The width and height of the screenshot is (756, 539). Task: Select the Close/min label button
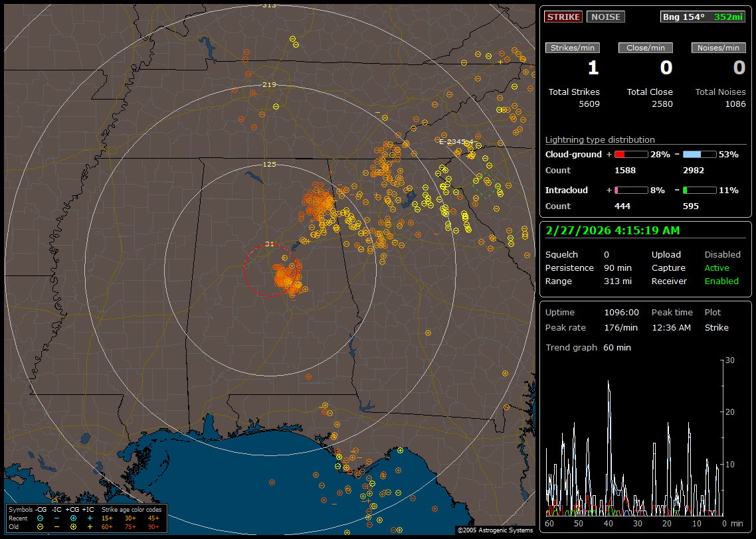[646, 48]
